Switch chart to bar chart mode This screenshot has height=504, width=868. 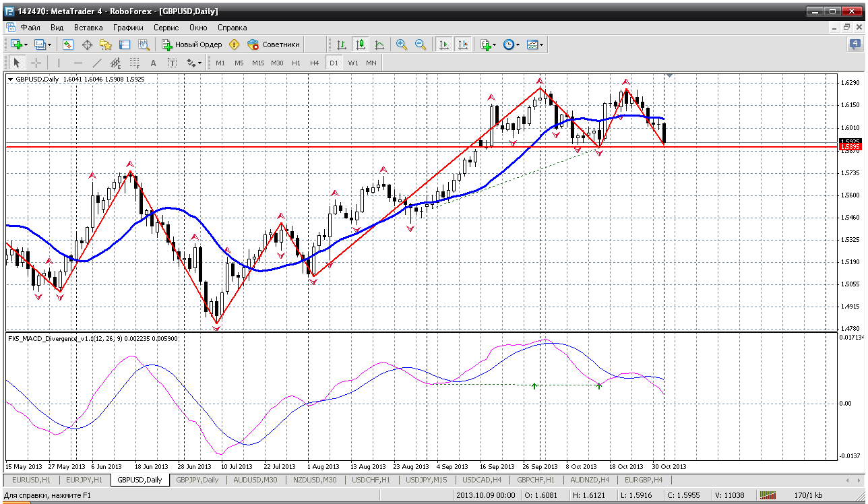coord(342,44)
